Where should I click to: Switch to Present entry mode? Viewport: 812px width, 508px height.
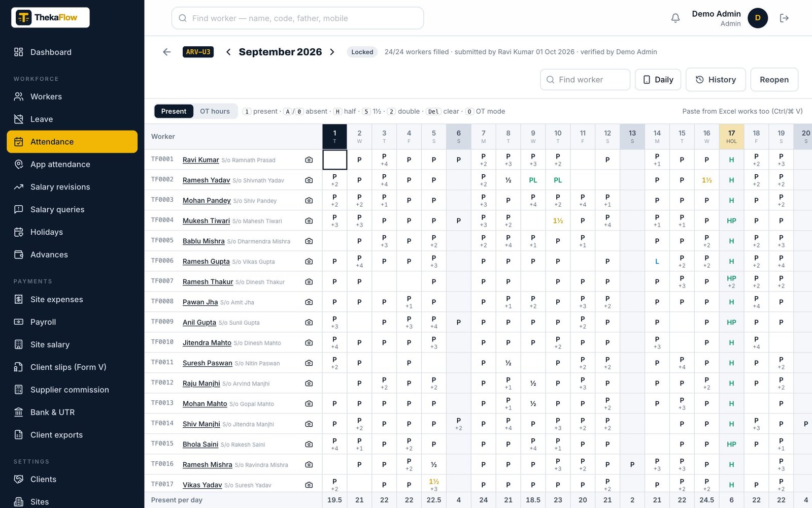tap(174, 111)
